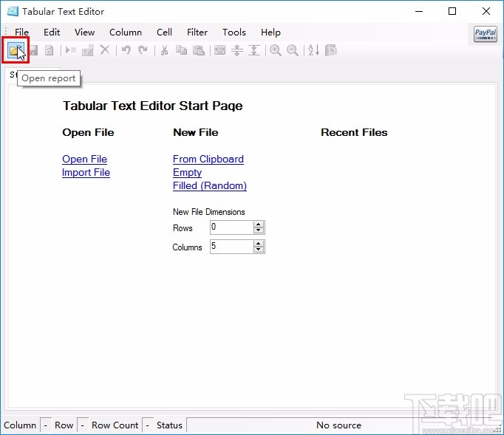The height and width of the screenshot is (435, 504).
Task: Click the Open File link
Action: pos(84,159)
